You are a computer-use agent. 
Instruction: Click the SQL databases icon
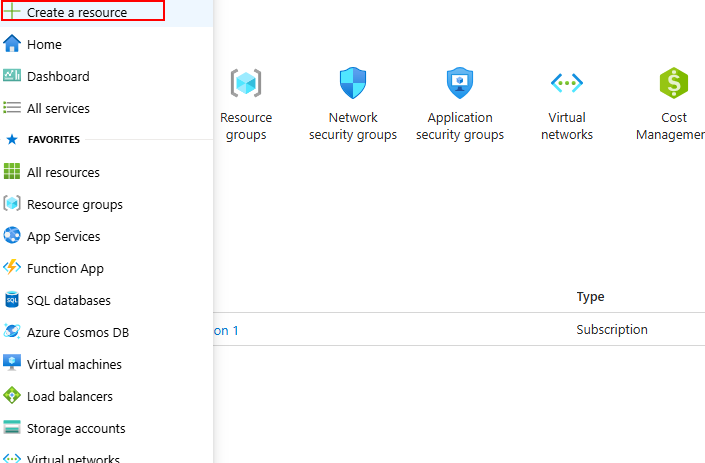coord(12,299)
